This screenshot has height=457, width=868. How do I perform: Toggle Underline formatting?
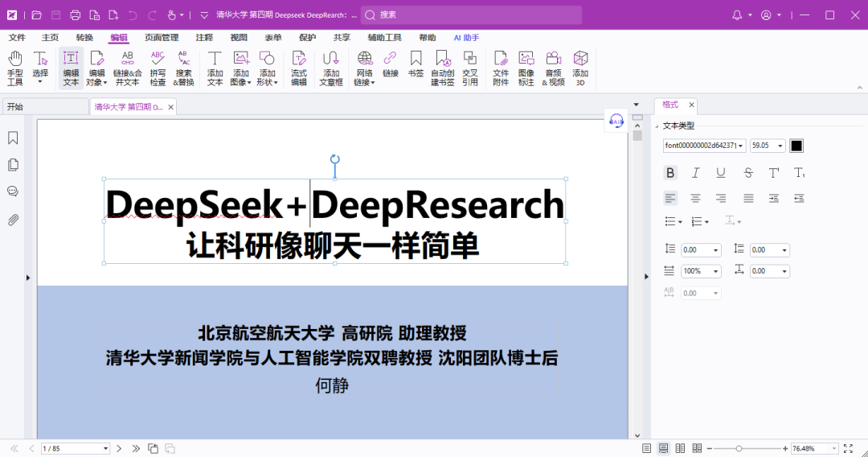point(720,173)
